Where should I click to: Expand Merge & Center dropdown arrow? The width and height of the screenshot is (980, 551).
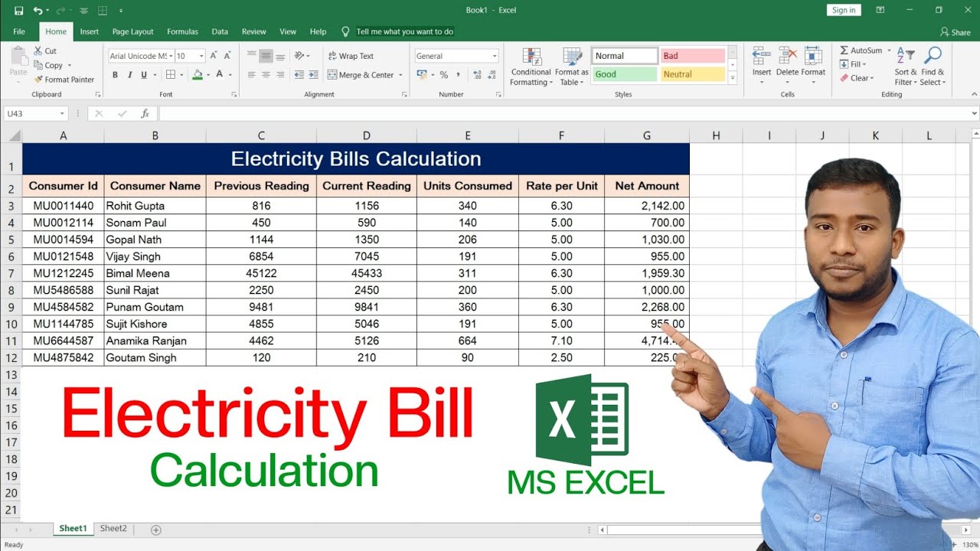[x=402, y=75]
